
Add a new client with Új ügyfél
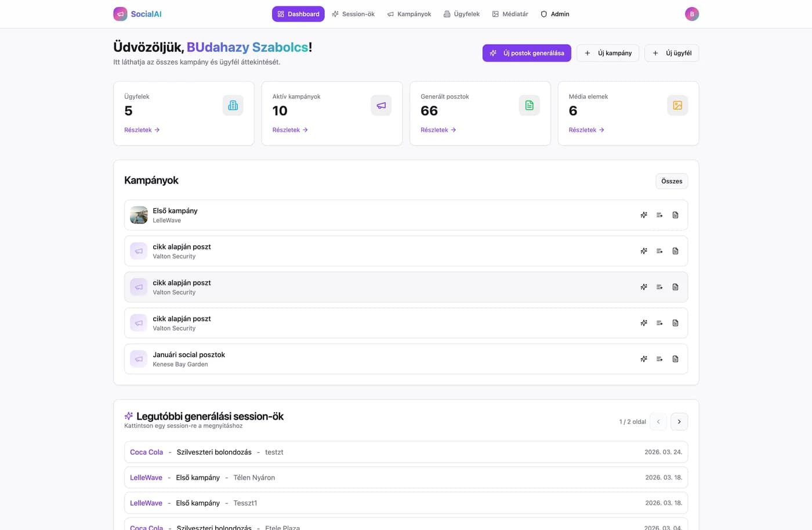tap(672, 53)
